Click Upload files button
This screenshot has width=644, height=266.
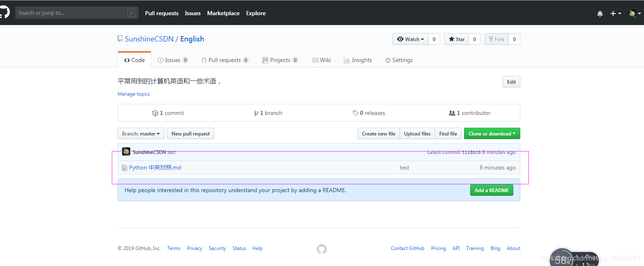(x=417, y=133)
